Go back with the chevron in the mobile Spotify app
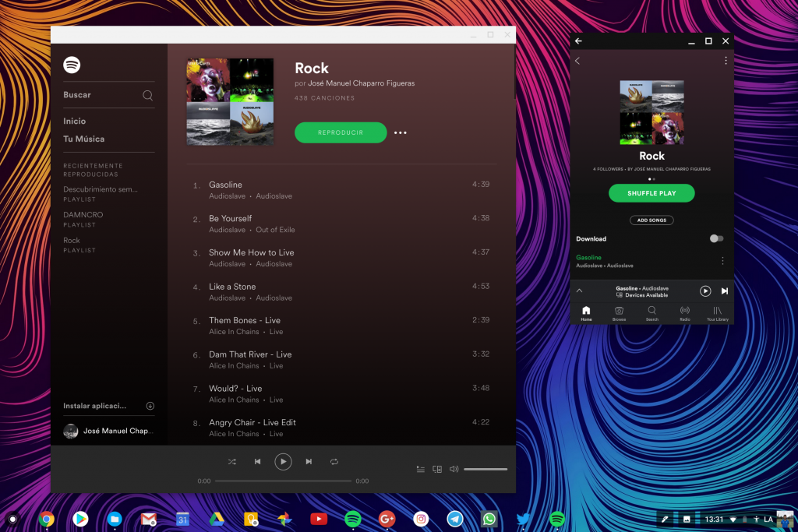 [577, 61]
